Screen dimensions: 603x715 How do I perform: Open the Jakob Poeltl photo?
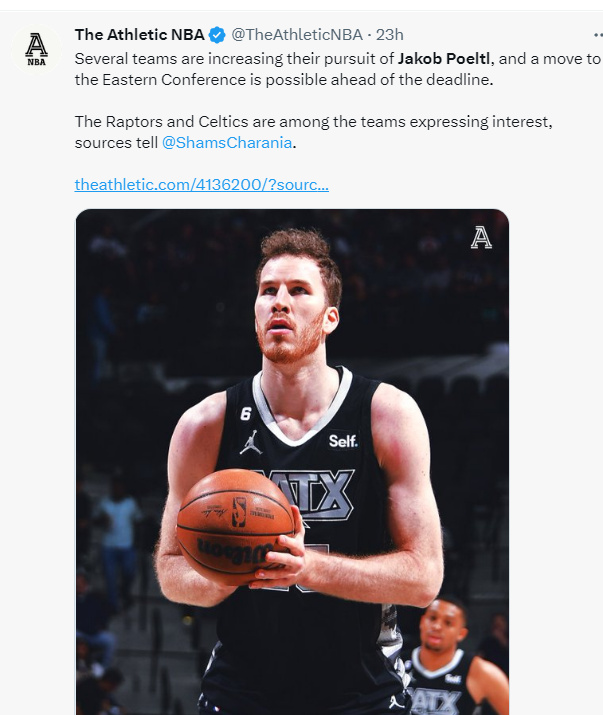pyautogui.click(x=292, y=462)
